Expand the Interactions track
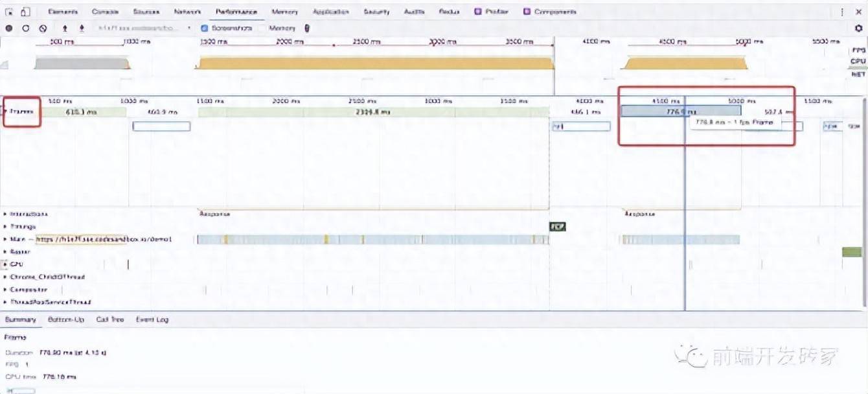 pyautogui.click(x=6, y=214)
